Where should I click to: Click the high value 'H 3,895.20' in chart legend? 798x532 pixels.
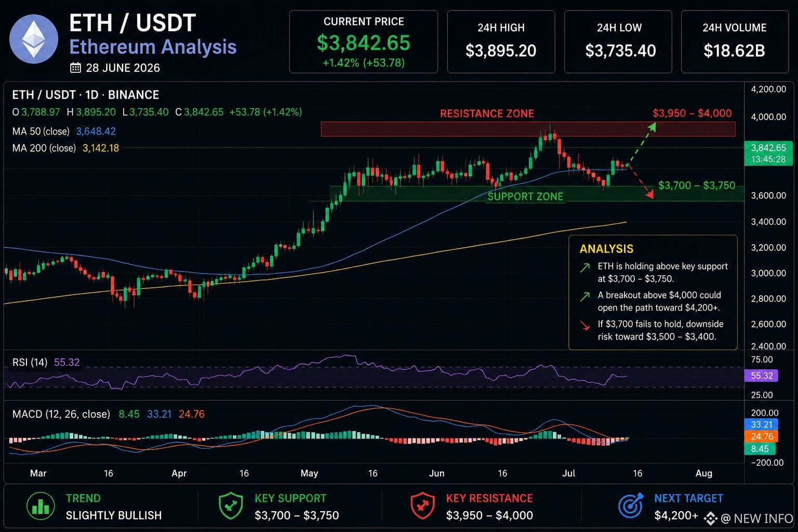91,112
